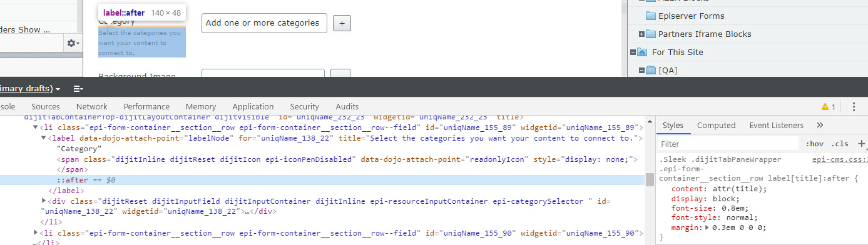
Task: Collapse the For This Site tree node
Action: coord(633,52)
